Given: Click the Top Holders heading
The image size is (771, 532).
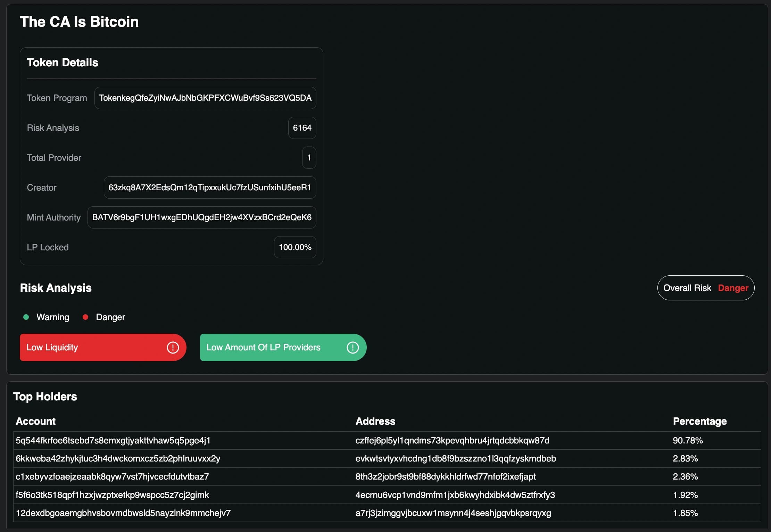Looking at the screenshot, I should [x=45, y=397].
